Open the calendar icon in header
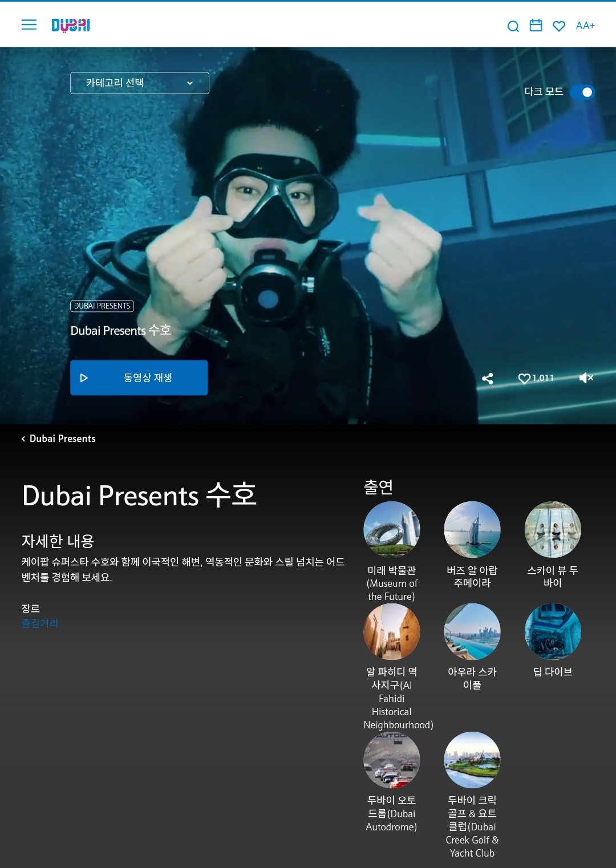The width and height of the screenshot is (616, 868). click(x=536, y=25)
